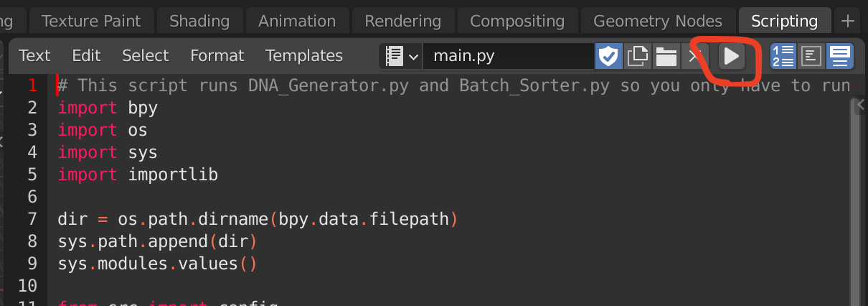This screenshot has width=868, height=306.
Task: Open the Templates menu
Action: (x=304, y=55)
